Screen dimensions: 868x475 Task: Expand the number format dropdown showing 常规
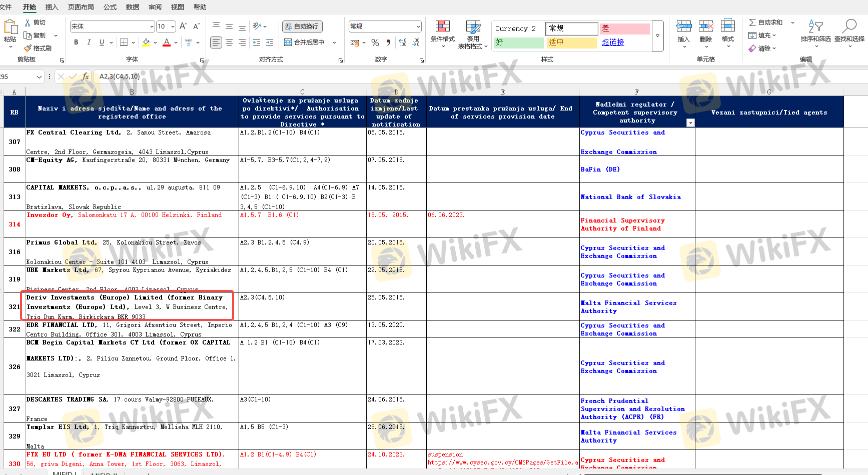click(x=418, y=26)
